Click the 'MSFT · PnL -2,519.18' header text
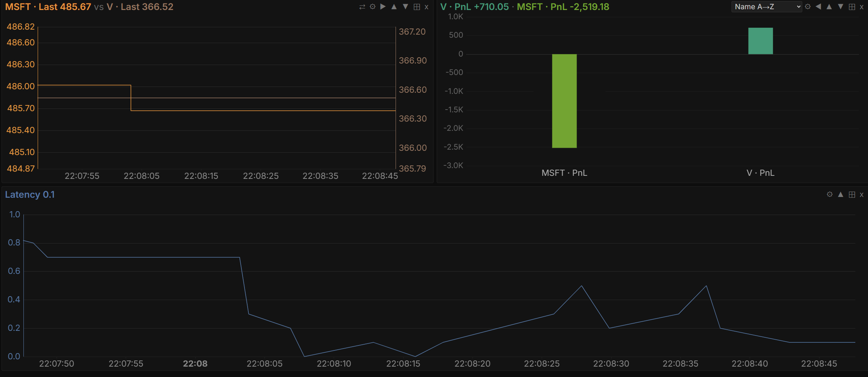The height and width of the screenshot is (377, 868). click(x=563, y=7)
